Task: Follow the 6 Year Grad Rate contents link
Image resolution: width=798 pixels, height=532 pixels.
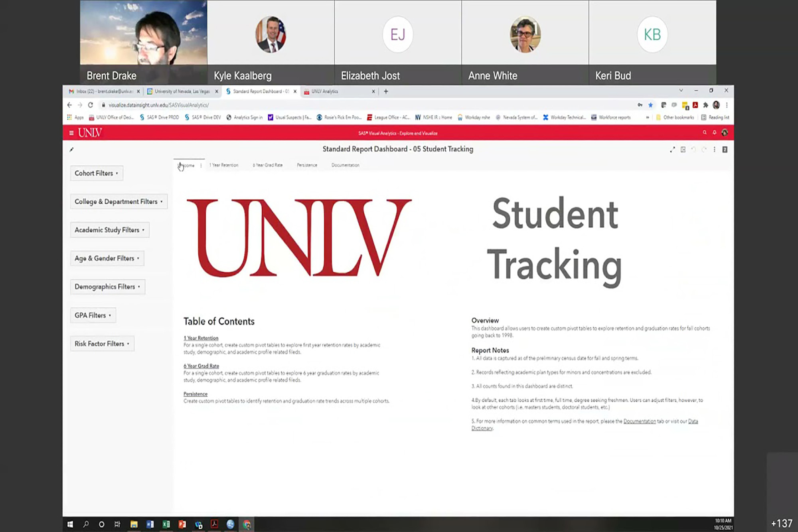Action: [201, 366]
